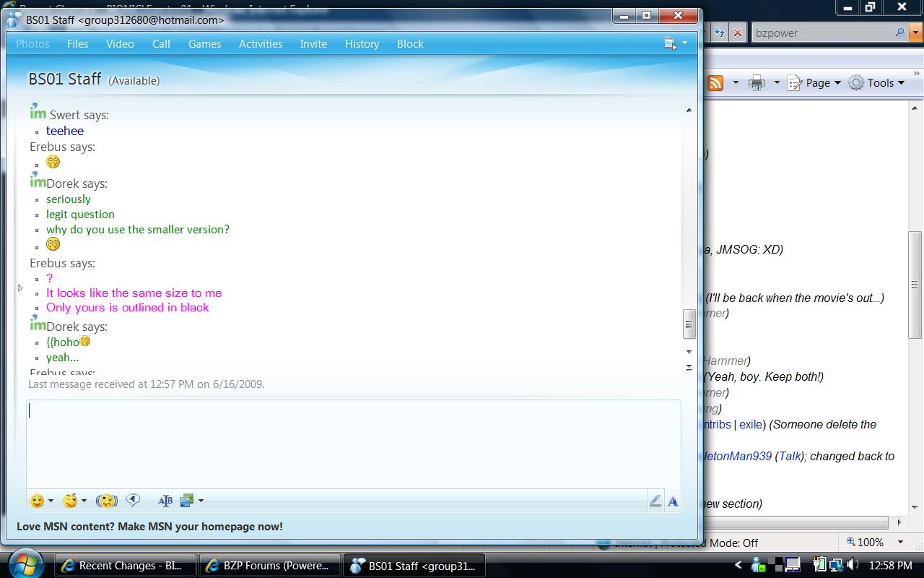Open the Photos menu in Messenger
This screenshot has height=578, width=924.
point(32,44)
